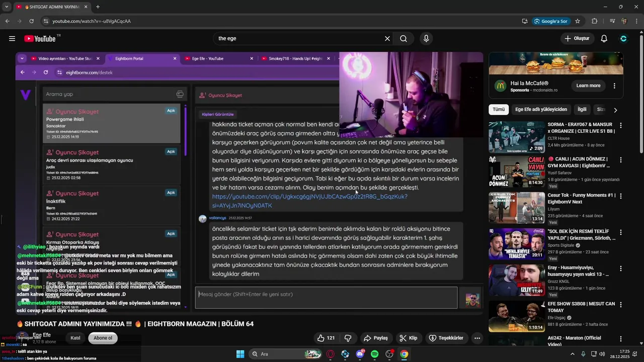Click the Katıl join button
Screen dimensions: 644x362
(x=75, y=338)
